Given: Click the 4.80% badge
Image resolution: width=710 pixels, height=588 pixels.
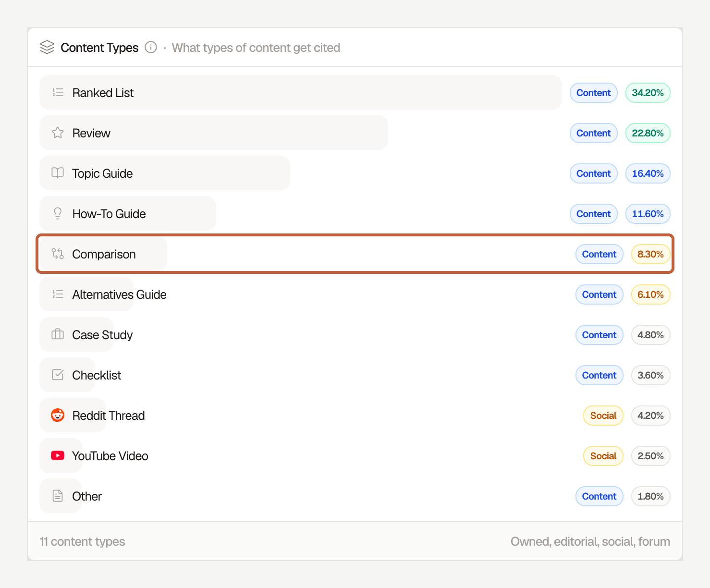Looking at the screenshot, I should (651, 335).
